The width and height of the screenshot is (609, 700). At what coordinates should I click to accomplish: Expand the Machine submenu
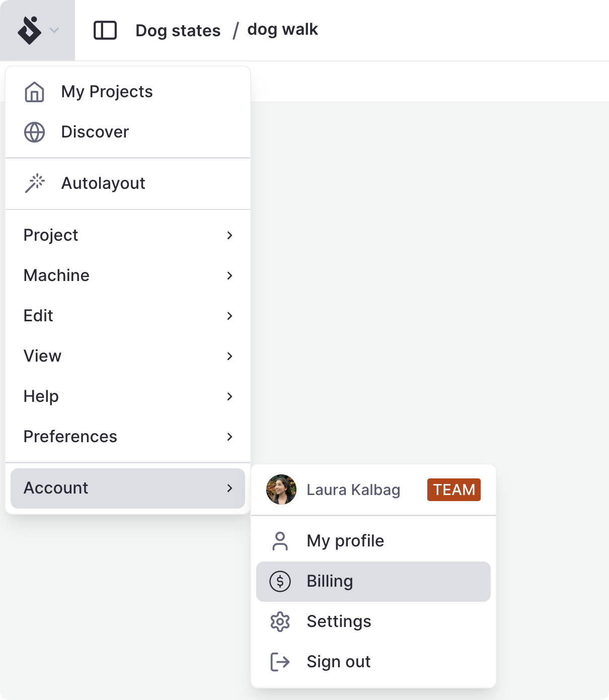point(230,275)
